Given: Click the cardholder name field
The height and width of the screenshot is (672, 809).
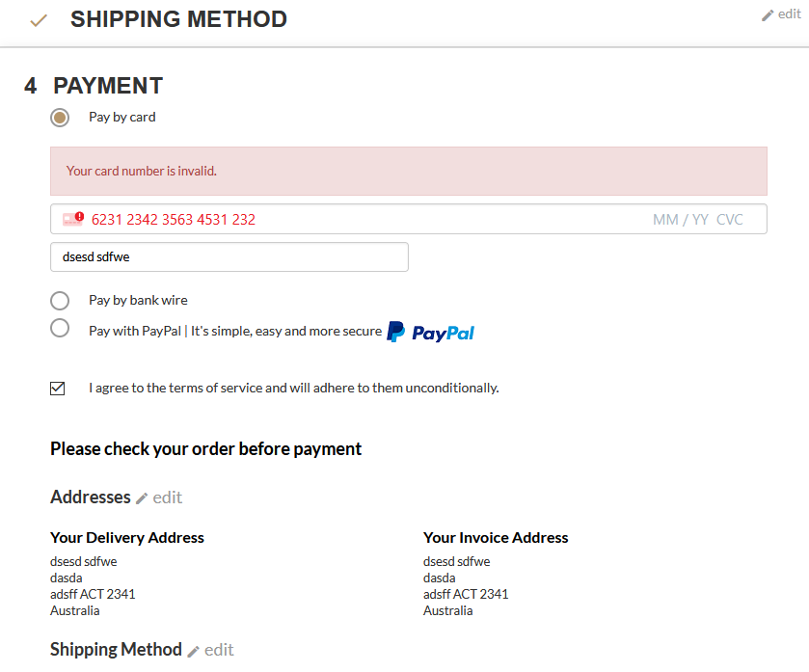Looking at the screenshot, I should [x=229, y=257].
